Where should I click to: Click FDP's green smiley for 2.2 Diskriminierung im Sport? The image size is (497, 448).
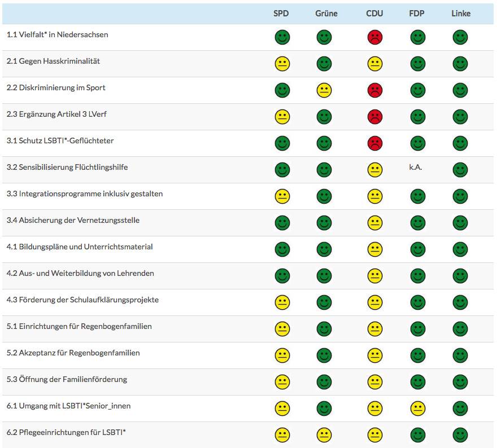418,90
